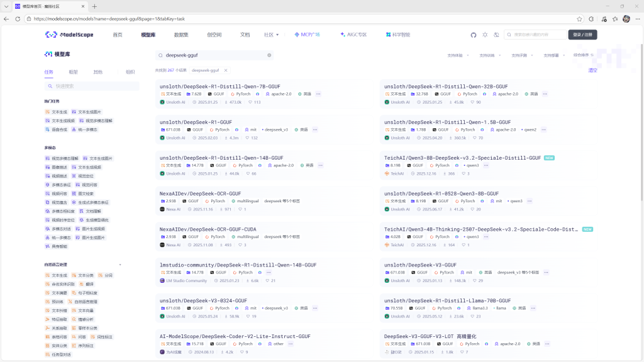Viewport: 644px width, 362px height.
Task: Expand the 社区 dropdown in navigation
Action: click(272, 35)
